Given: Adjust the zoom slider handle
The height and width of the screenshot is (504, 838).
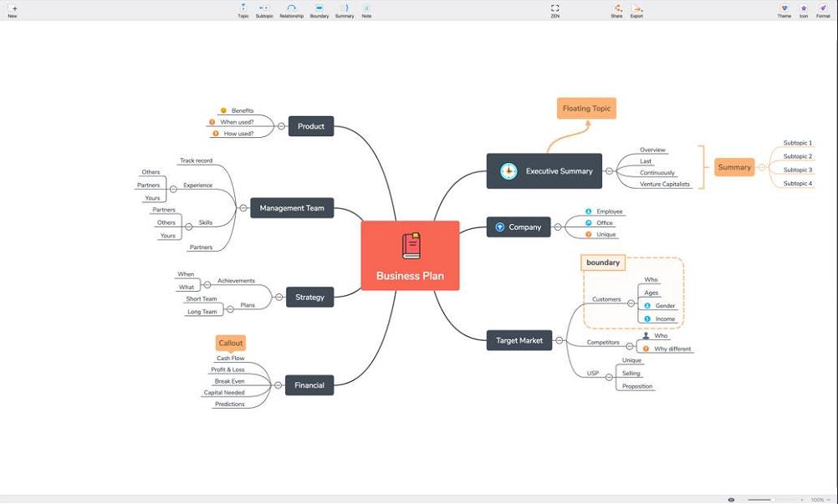Looking at the screenshot, I should 772,500.
